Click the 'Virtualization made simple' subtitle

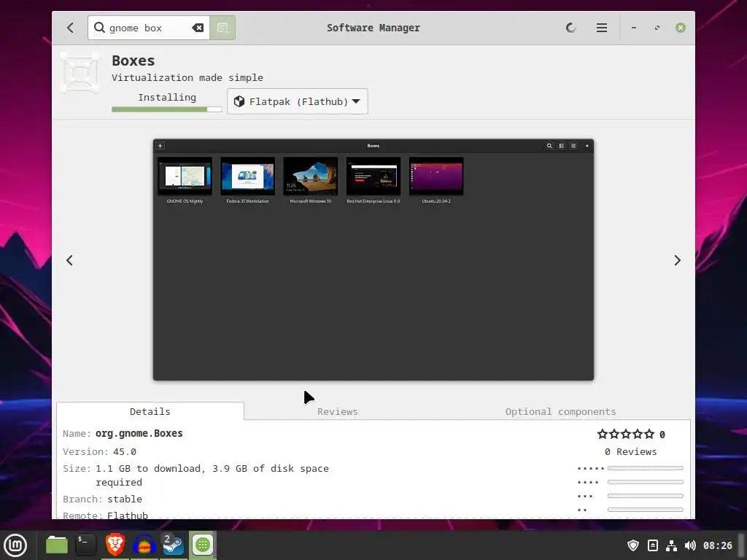click(187, 77)
